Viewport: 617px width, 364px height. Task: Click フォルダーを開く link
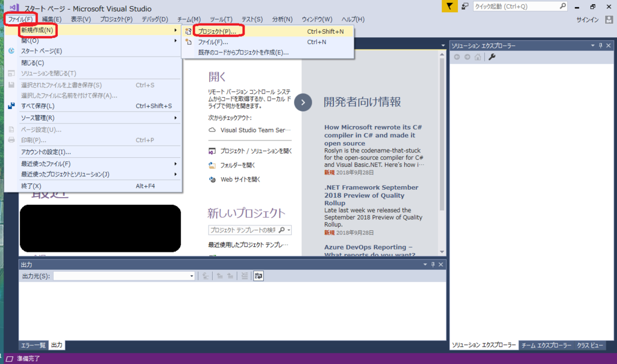237,165
